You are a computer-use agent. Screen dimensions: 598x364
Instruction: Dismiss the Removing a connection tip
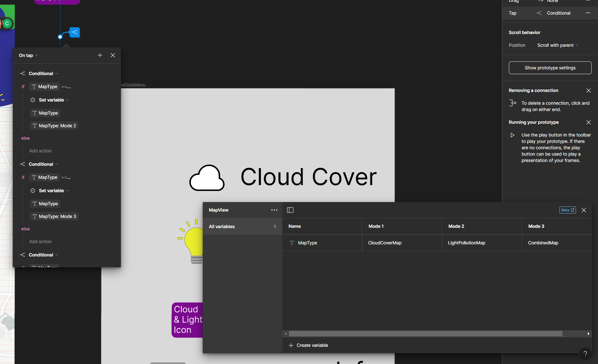click(588, 91)
